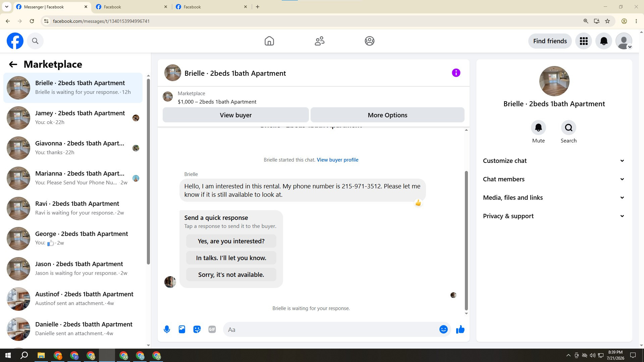This screenshot has height=362, width=644.
Task: Send a thumbs-up like
Action: (460, 329)
